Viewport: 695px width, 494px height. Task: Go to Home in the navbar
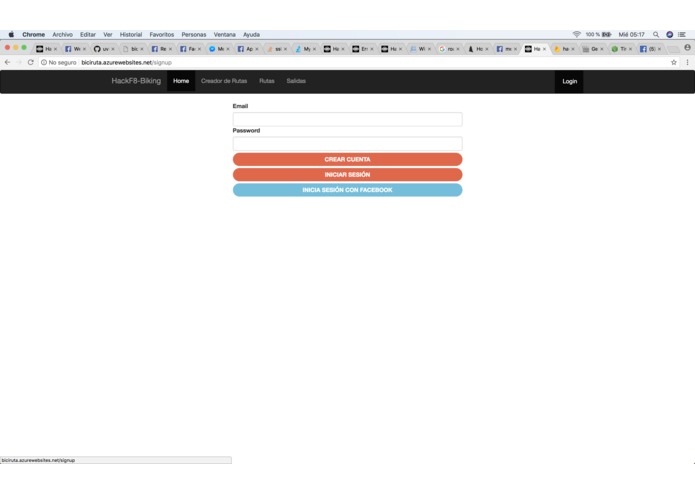tap(181, 81)
